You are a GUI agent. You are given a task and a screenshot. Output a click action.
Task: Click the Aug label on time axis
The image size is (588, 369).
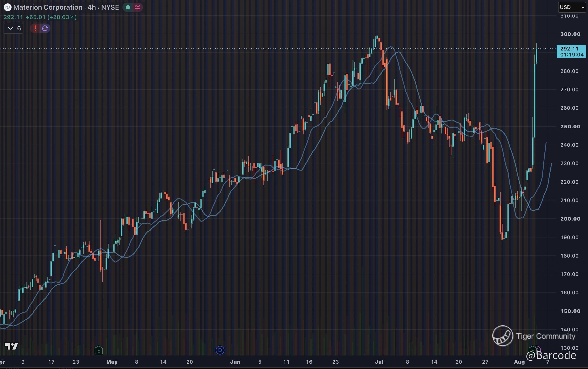pos(519,362)
